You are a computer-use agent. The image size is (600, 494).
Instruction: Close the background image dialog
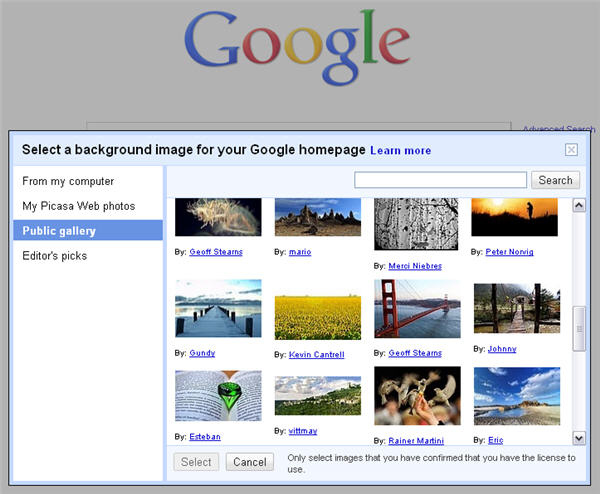pyautogui.click(x=571, y=150)
